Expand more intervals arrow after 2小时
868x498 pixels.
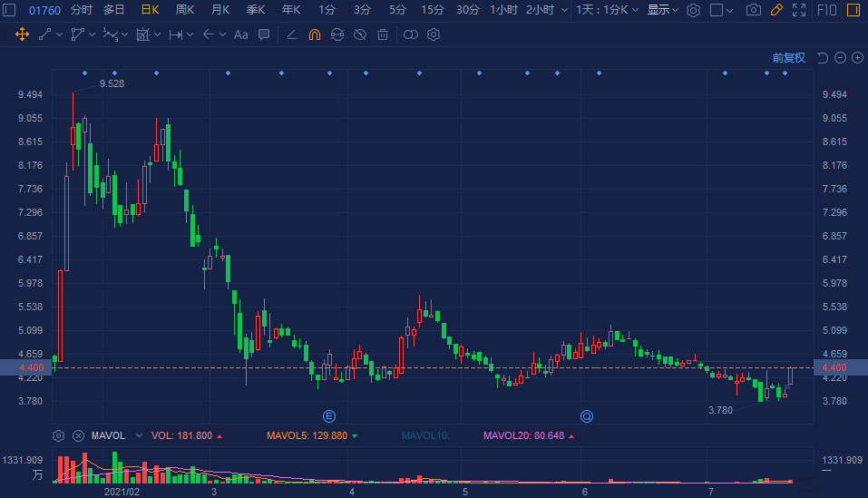click(564, 10)
